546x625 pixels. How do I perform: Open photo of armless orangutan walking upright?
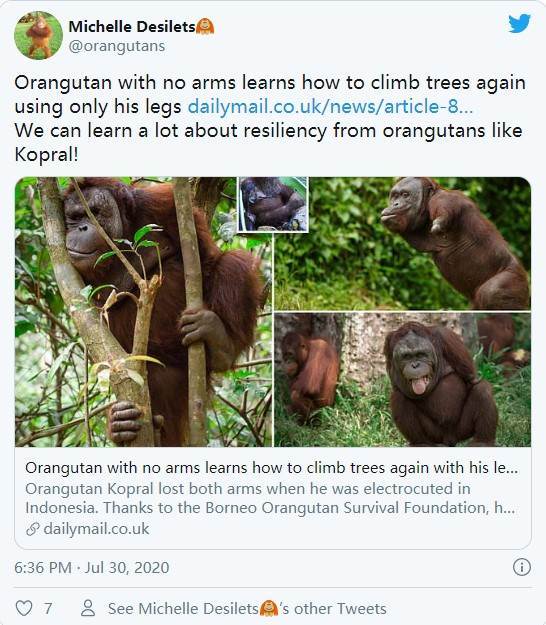pyautogui.click(x=403, y=244)
